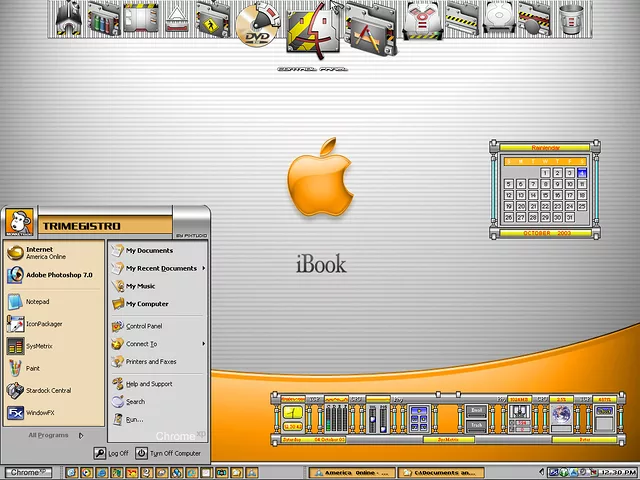Image resolution: width=640 pixels, height=480 pixels.
Task: Click the blue media control panel in SysMetrix
Action: (x=419, y=419)
